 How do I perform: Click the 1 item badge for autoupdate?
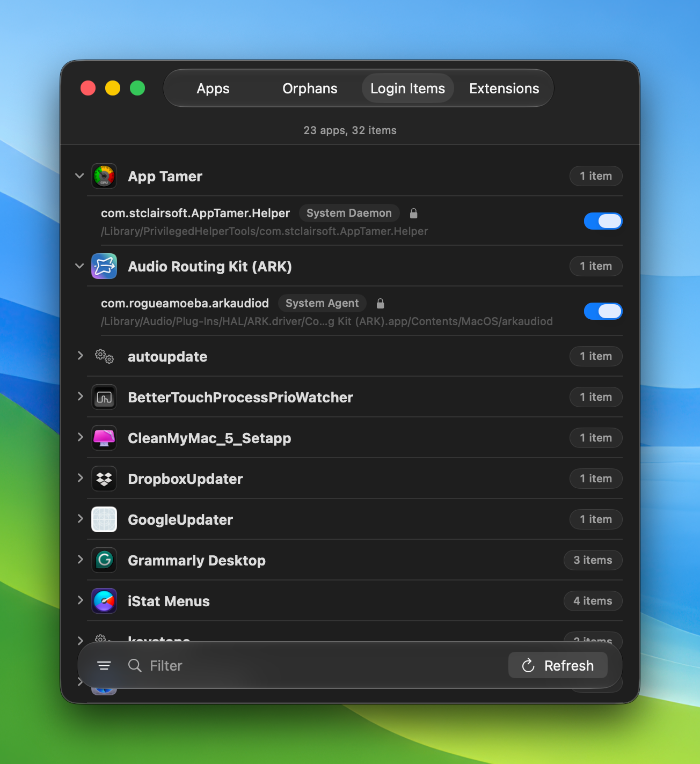(596, 356)
